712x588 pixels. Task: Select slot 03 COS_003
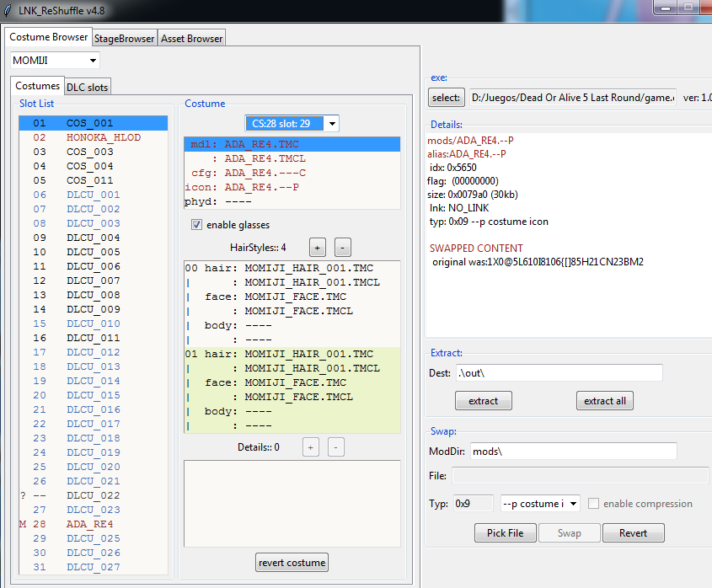click(93, 152)
